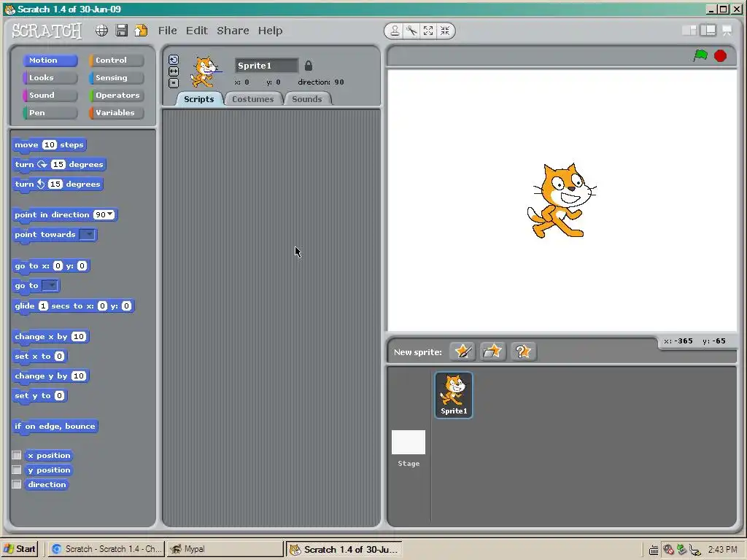Screen dimensions: 747x560
Task: Select the delete scissors tool
Action: (x=411, y=31)
